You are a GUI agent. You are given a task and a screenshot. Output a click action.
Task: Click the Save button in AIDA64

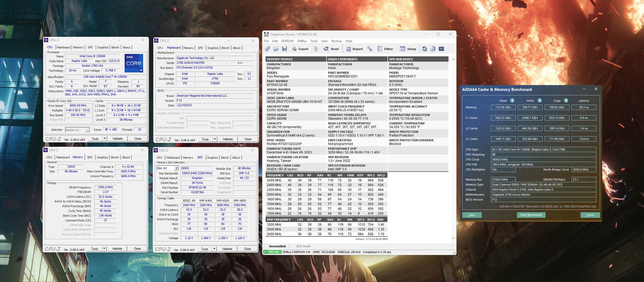coord(472,215)
